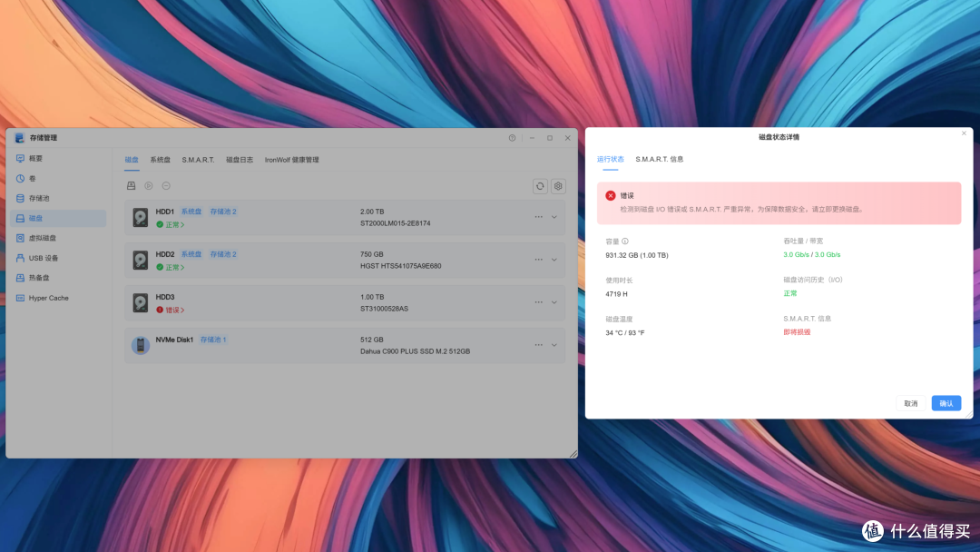Switch to the 系统盘 tab
Screen dimensions: 980x552
(x=160, y=160)
